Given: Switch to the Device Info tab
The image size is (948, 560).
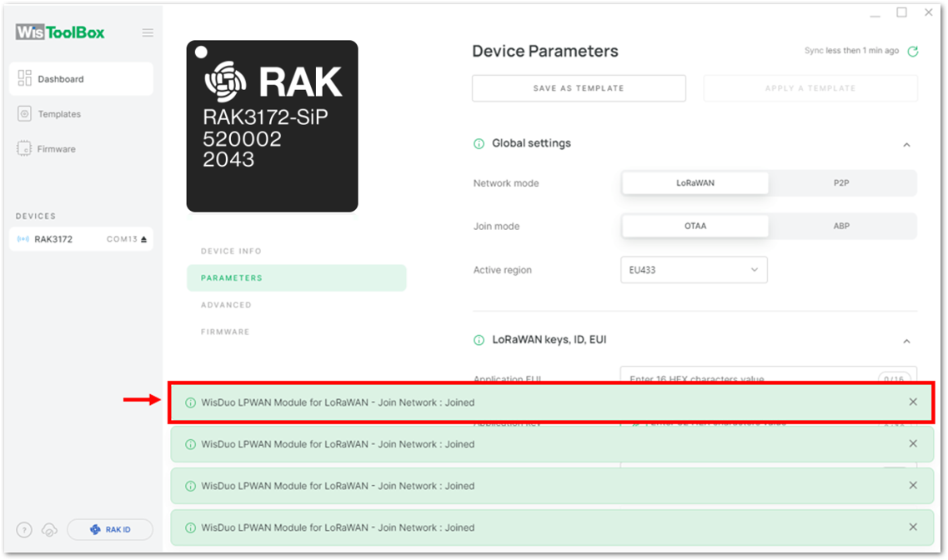Looking at the screenshot, I should coord(232,252).
